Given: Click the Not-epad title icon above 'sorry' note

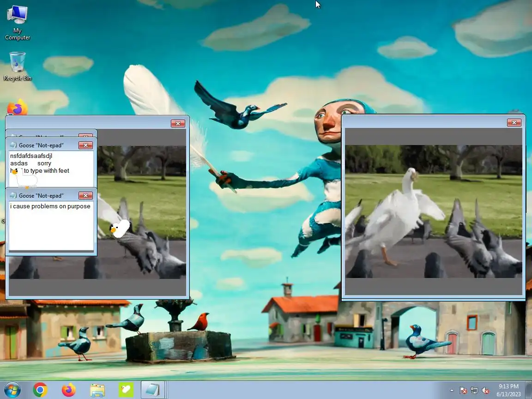Looking at the screenshot, I should (x=13, y=145).
